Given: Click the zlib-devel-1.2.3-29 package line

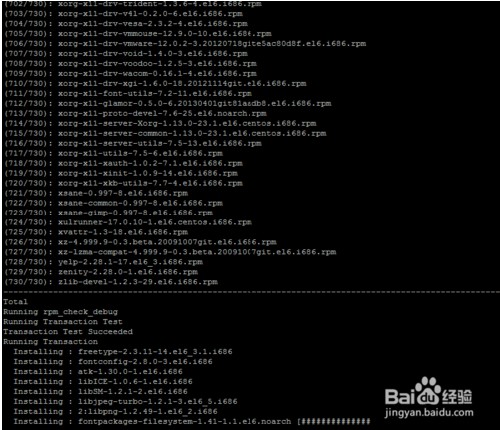Looking at the screenshot, I should click(x=111, y=282).
